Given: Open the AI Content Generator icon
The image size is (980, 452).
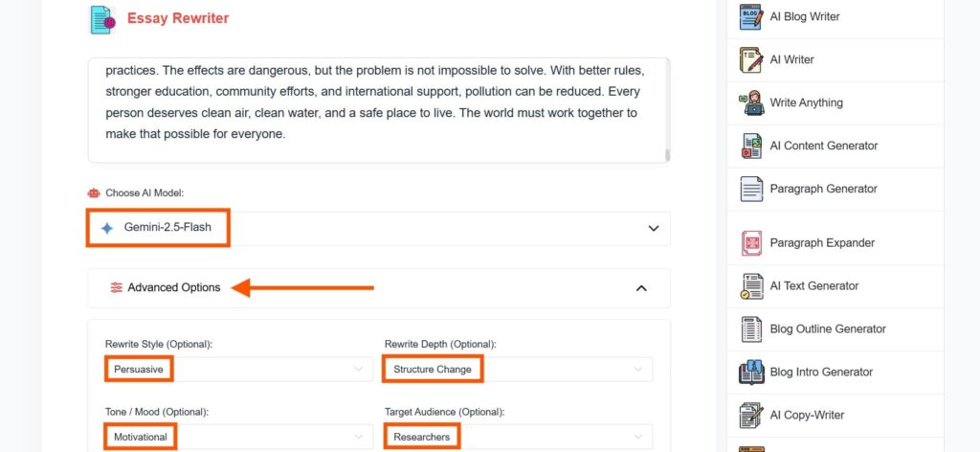Looking at the screenshot, I should pyautogui.click(x=751, y=146).
